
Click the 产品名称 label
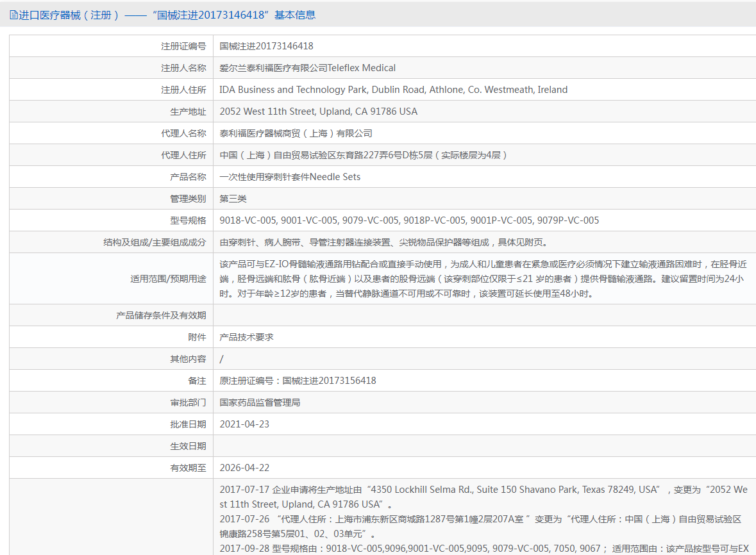click(188, 177)
